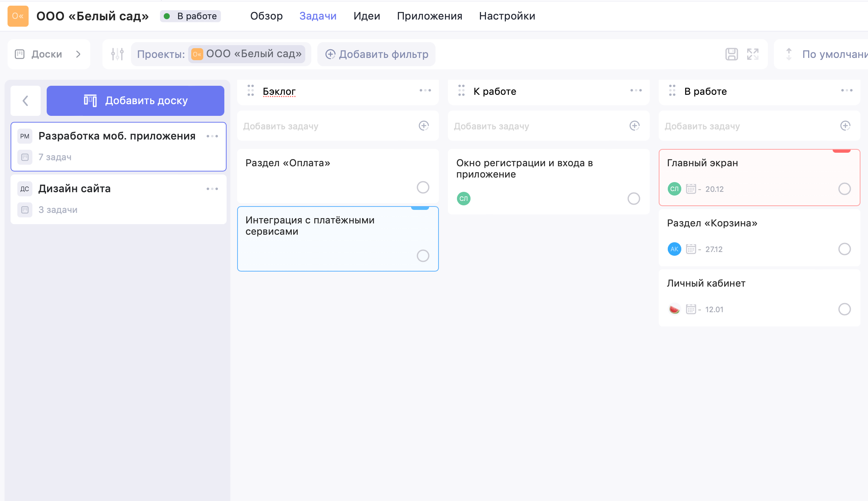Open the filter settings sliders icon
The image size is (868, 501).
(117, 54)
